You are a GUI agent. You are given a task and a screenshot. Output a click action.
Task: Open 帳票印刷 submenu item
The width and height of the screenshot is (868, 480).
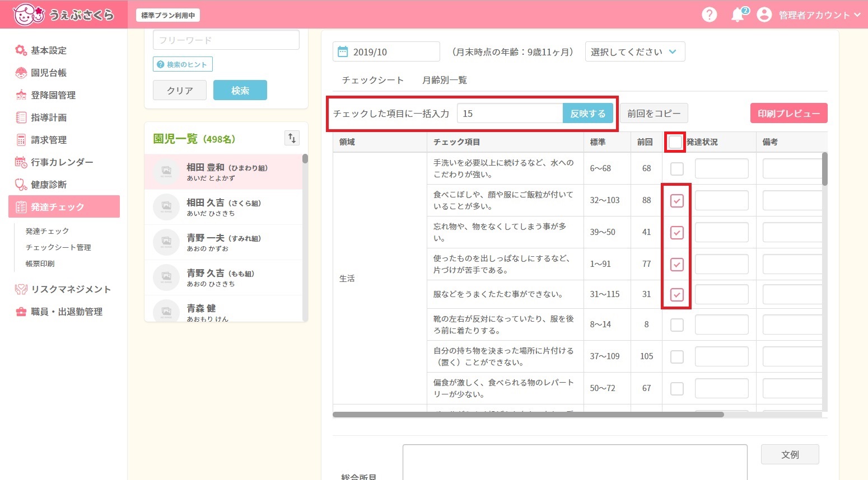pyautogui.click(x=40, y=263)
